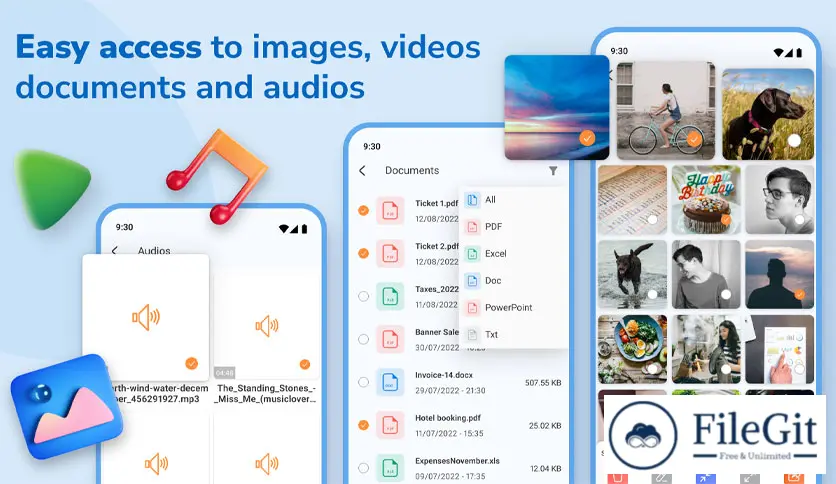Click the All files icon in filter menu
836x484 pixels.
pos(472,200)
